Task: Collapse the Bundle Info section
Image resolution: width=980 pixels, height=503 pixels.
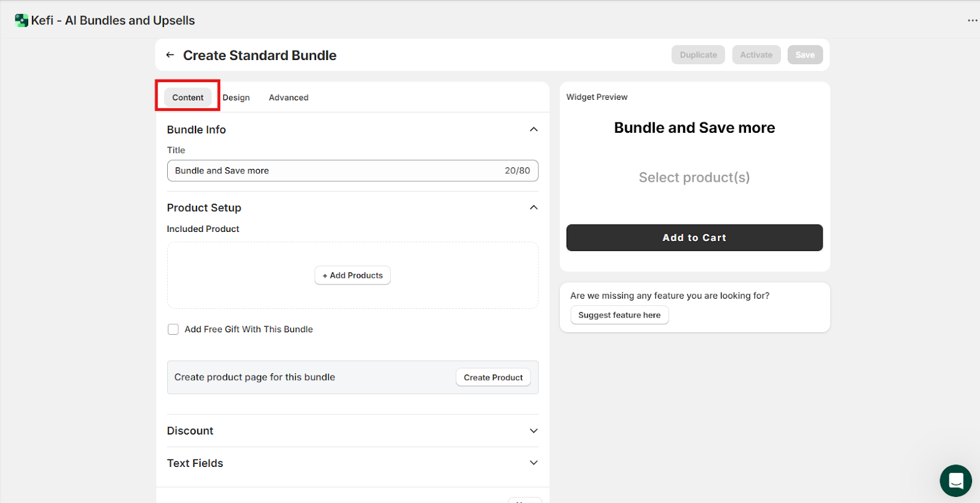Action: pyautogui.click(x=533, y=129)
